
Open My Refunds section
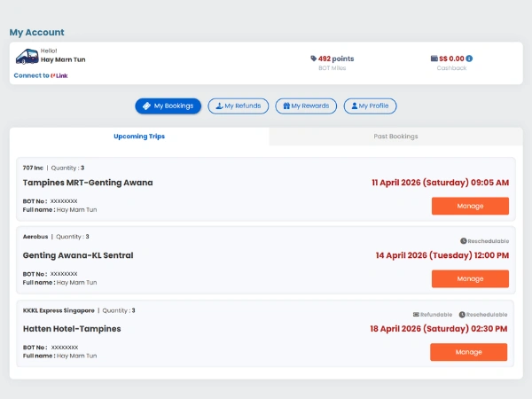coord(239,106)
